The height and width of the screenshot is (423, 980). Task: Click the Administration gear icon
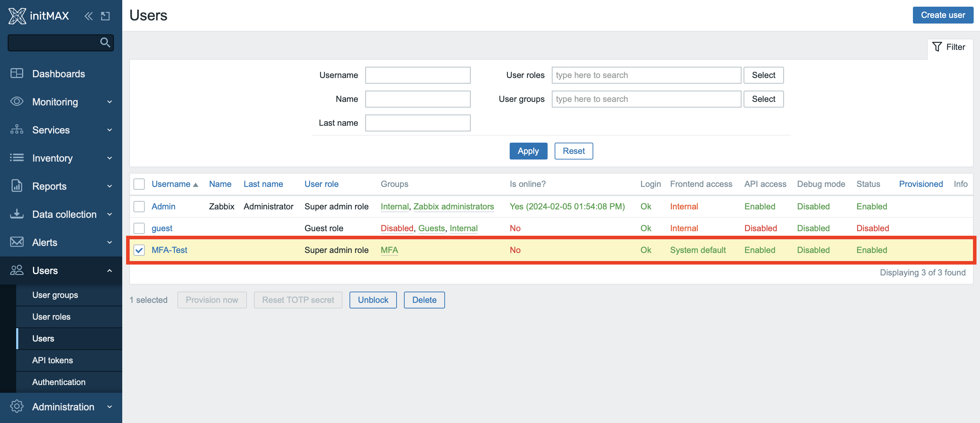tap(17, 406)
